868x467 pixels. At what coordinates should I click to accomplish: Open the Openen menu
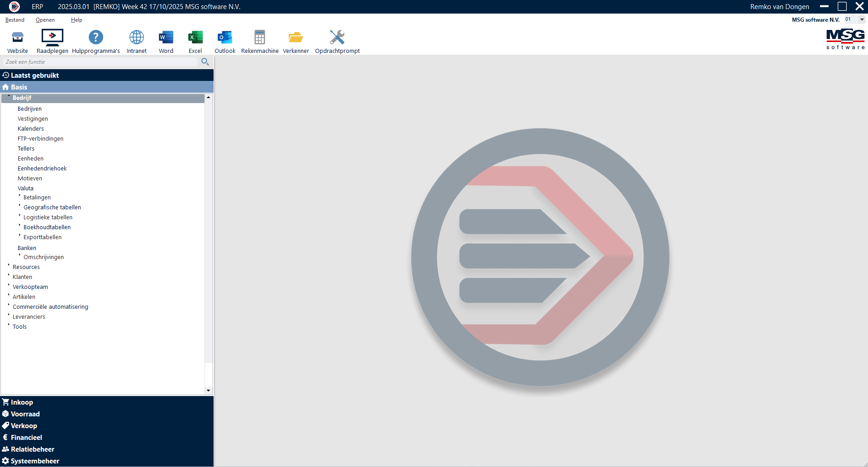pos(45,20)
